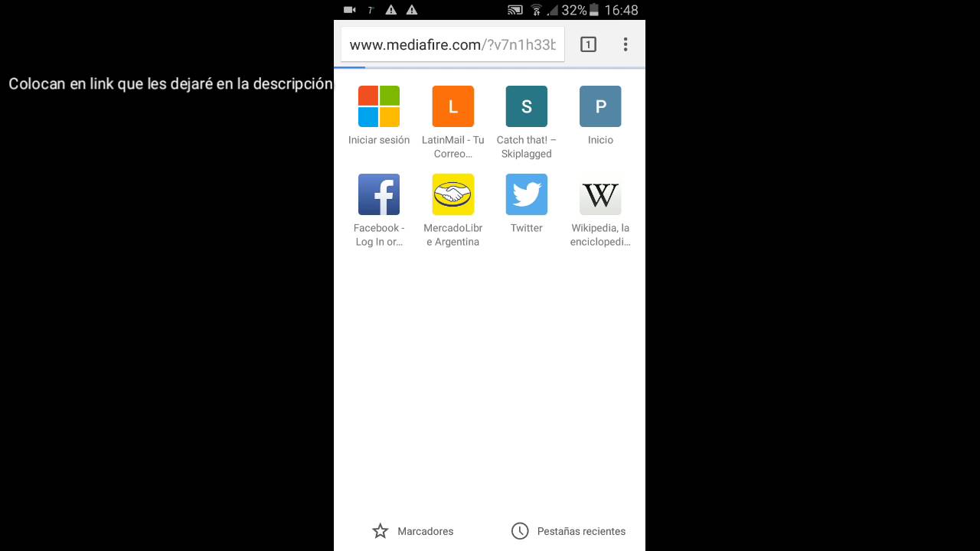
Task: Open the Twitter bird icon
Action: [527, 194]
